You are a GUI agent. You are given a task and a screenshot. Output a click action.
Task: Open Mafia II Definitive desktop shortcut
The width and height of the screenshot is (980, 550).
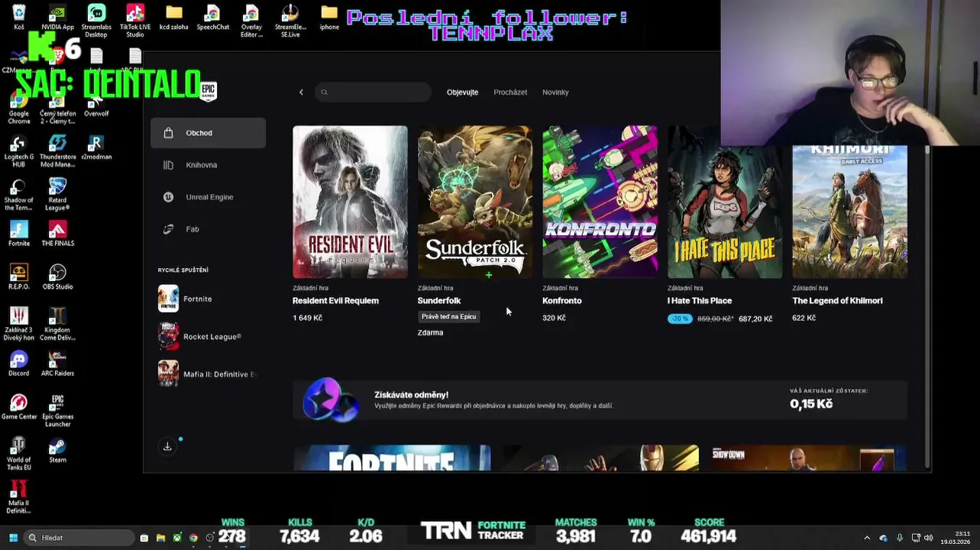pos(18,497)
